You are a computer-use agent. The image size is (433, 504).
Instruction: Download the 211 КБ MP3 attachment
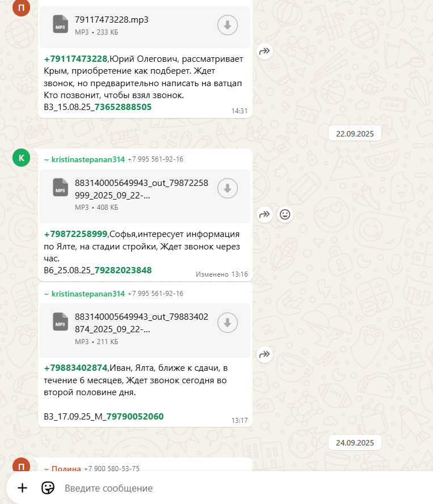[228, 323]
